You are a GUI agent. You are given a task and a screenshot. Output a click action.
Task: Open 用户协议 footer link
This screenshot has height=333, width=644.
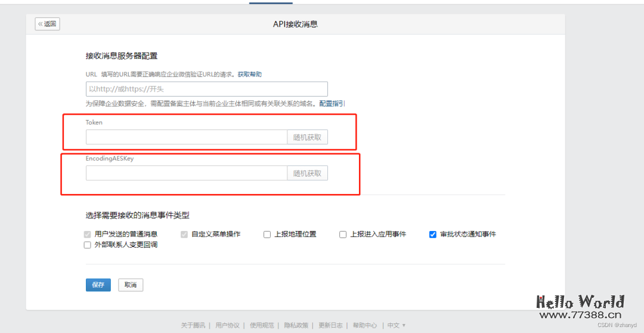click(228, 325)
